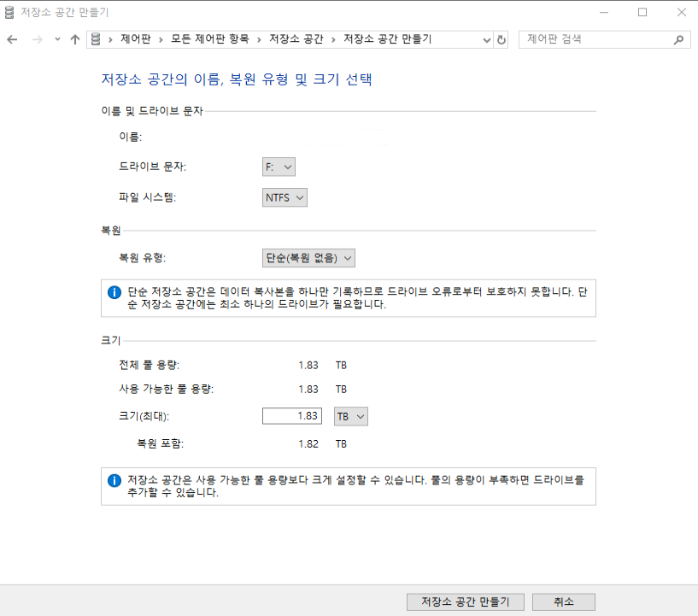Click the Back arrow in navigation bar
Screen dimensions: 698x616
(x=12, y=39)
